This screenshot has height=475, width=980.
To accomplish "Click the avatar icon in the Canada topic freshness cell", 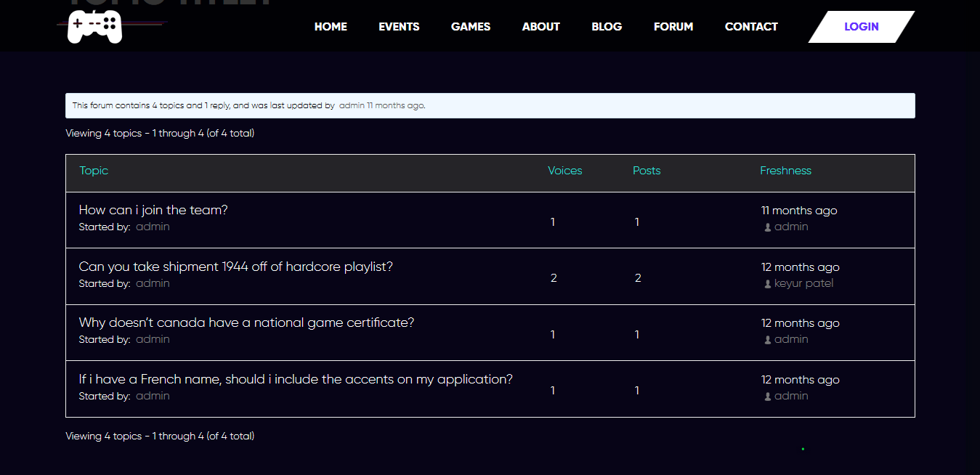I will [x=767, y=340].
